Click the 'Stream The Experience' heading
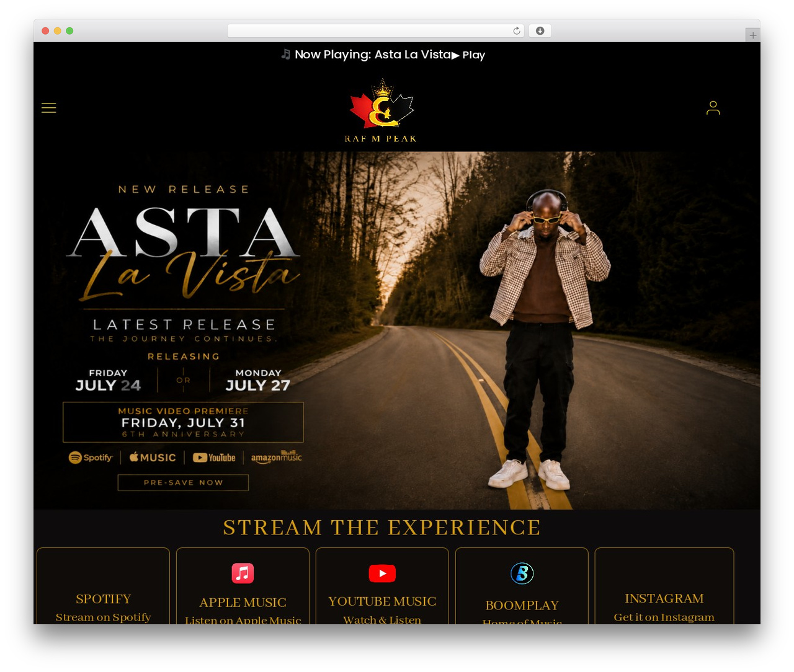 point(382,528)
